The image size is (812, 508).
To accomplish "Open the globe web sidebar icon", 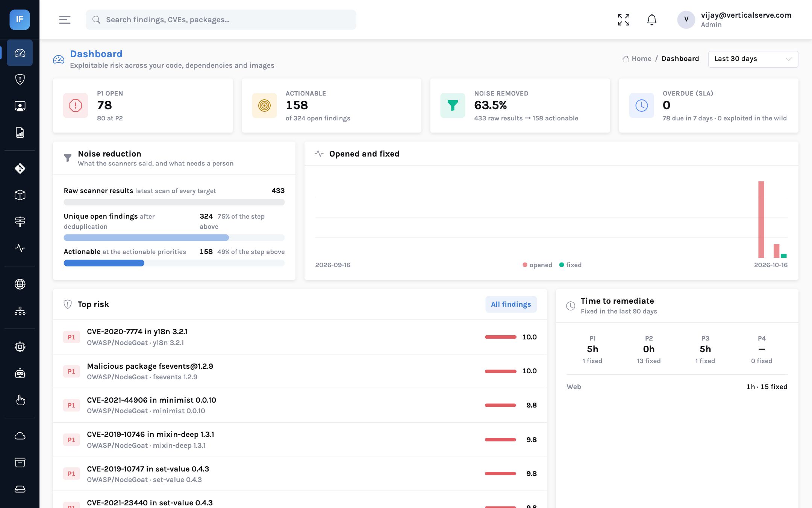I will tap(20, 284).
